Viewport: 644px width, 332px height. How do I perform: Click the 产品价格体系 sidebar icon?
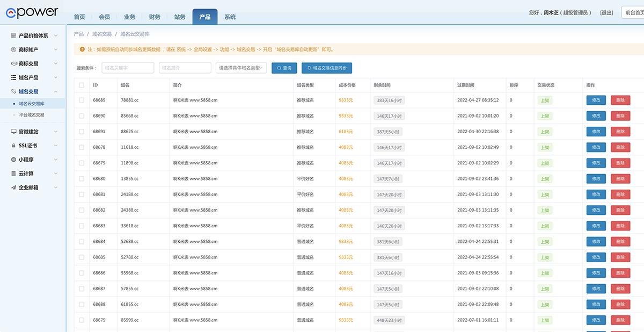coord(14,36)
